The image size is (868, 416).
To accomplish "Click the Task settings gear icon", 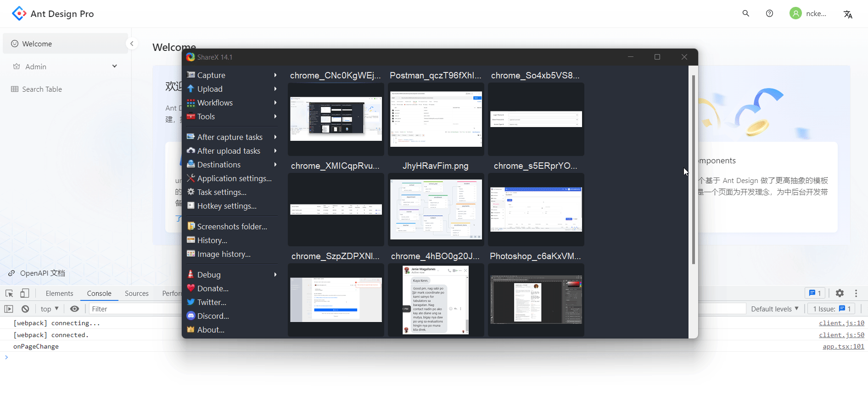I will [x=191, y=192].
